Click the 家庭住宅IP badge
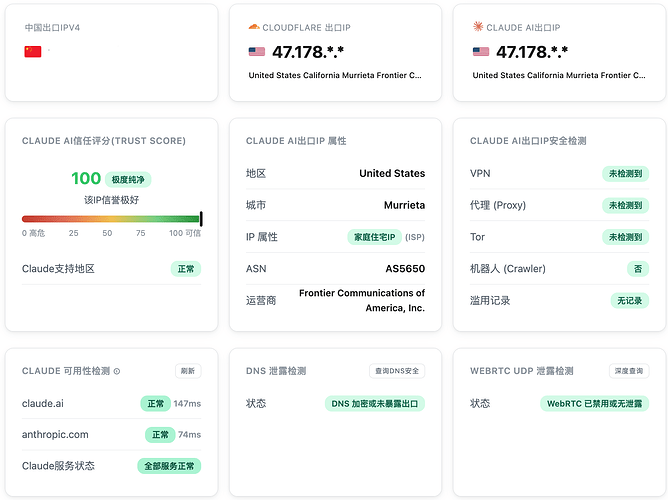The height and width of the screenshot is (500, 668). pyautogui.click(x=374, y=237)
